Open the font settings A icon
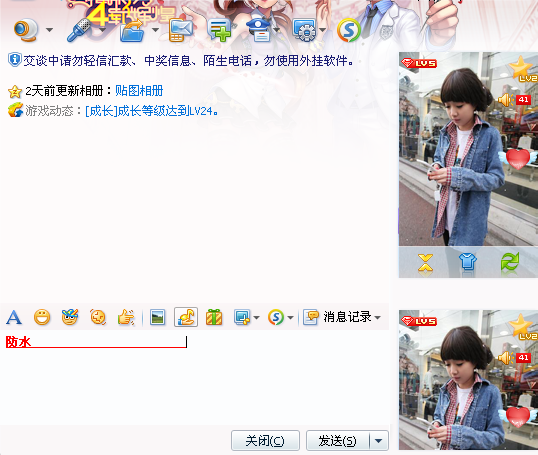 (14, 317)
